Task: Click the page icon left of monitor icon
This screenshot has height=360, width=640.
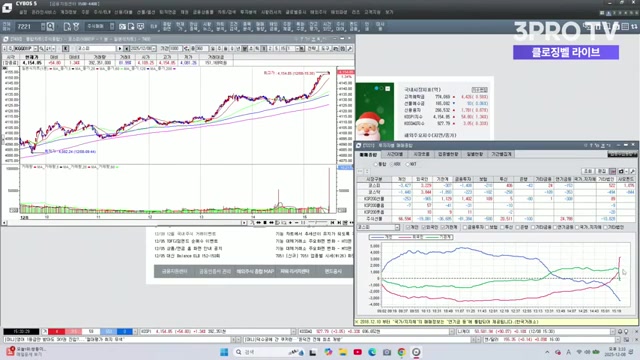Action: point(131,27)
